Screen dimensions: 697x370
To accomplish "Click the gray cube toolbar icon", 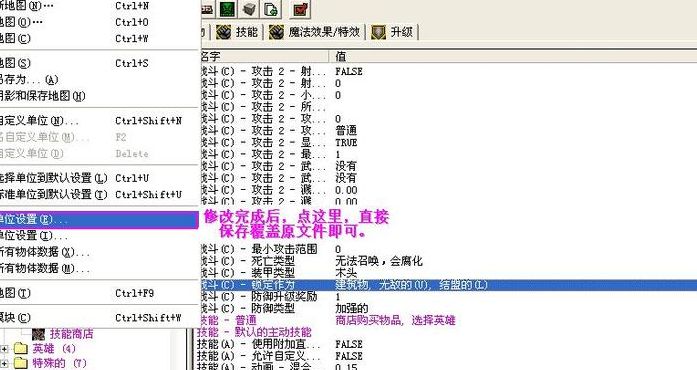I will [249, 9].
